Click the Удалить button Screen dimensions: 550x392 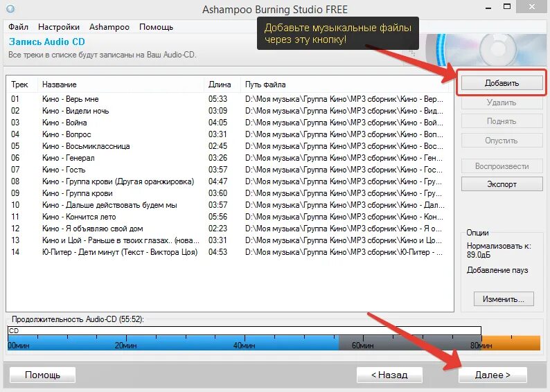(x=502, y=103)
